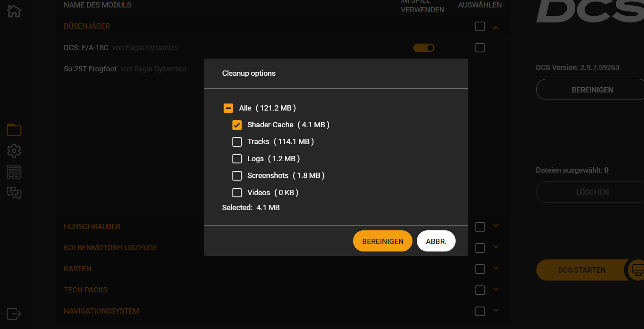Screen dimensions: 644x329
Task: Click the logout icon in sidebar
Action: tap(14, 314)
